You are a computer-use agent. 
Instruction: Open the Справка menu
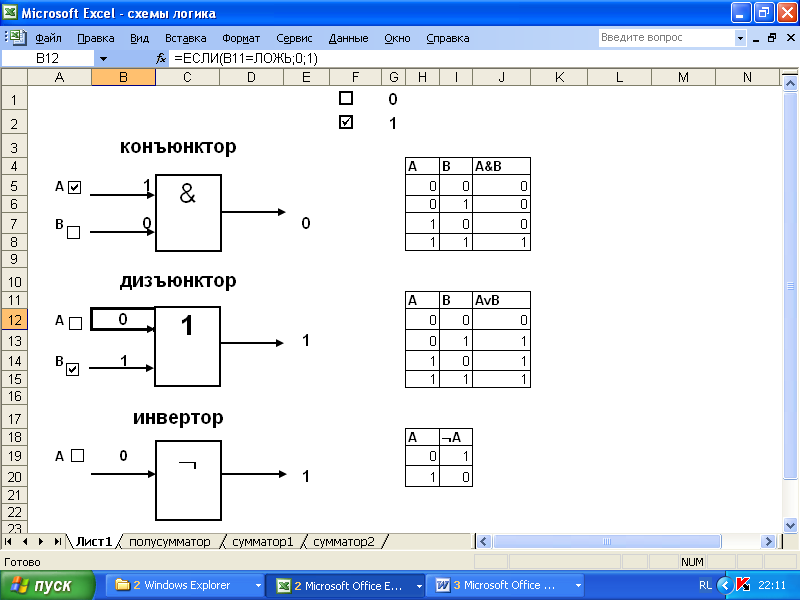click(x=448, y=38)
